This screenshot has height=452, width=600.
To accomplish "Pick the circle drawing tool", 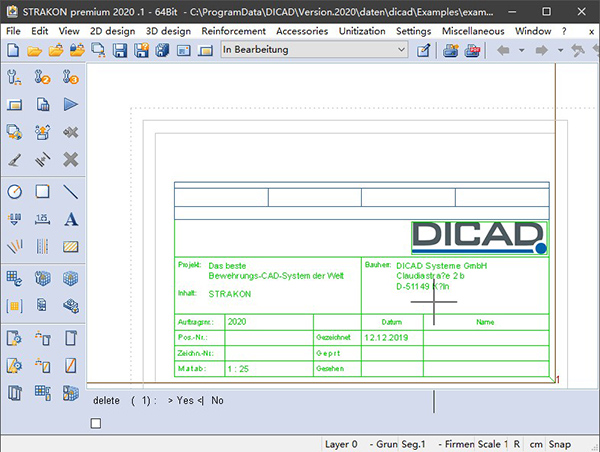I will click(x=15, y=191).
